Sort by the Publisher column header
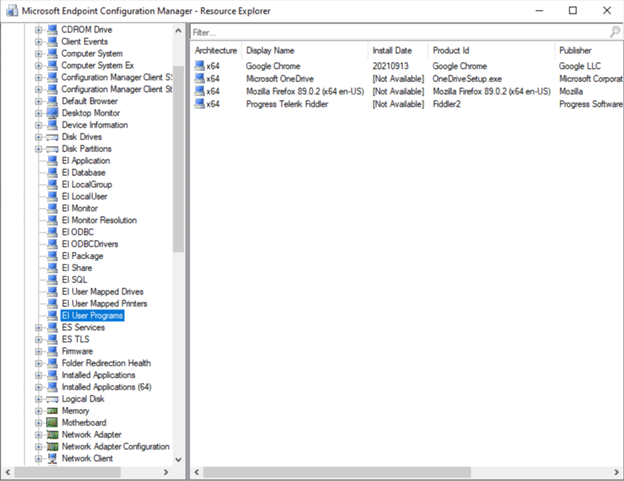624x481 pixels. click(x=589, y=51)
